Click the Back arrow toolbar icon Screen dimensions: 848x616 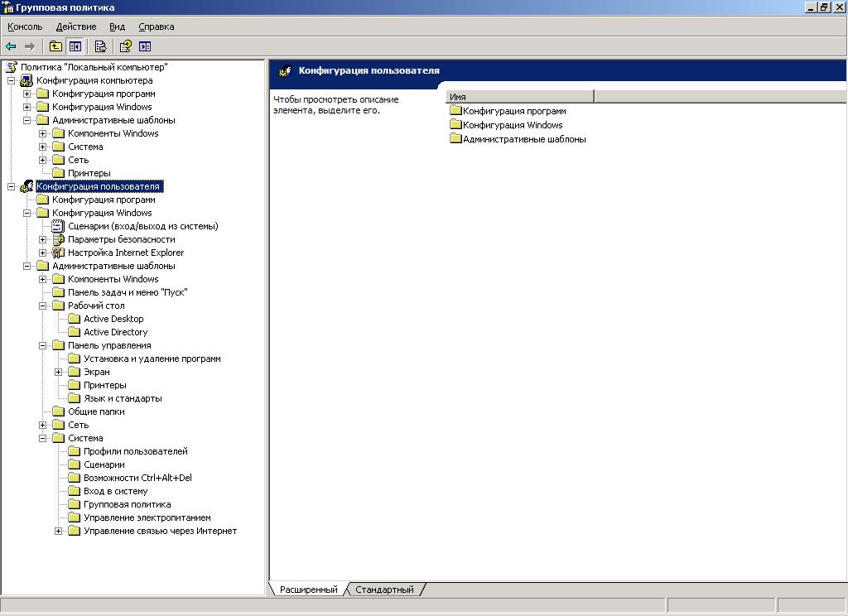11,46
